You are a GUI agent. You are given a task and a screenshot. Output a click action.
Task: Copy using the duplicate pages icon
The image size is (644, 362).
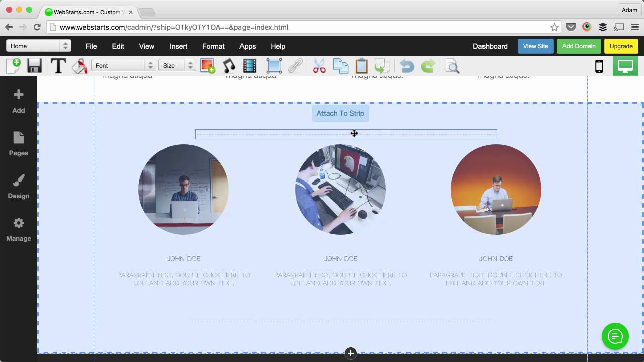click(x=341, y=66)
